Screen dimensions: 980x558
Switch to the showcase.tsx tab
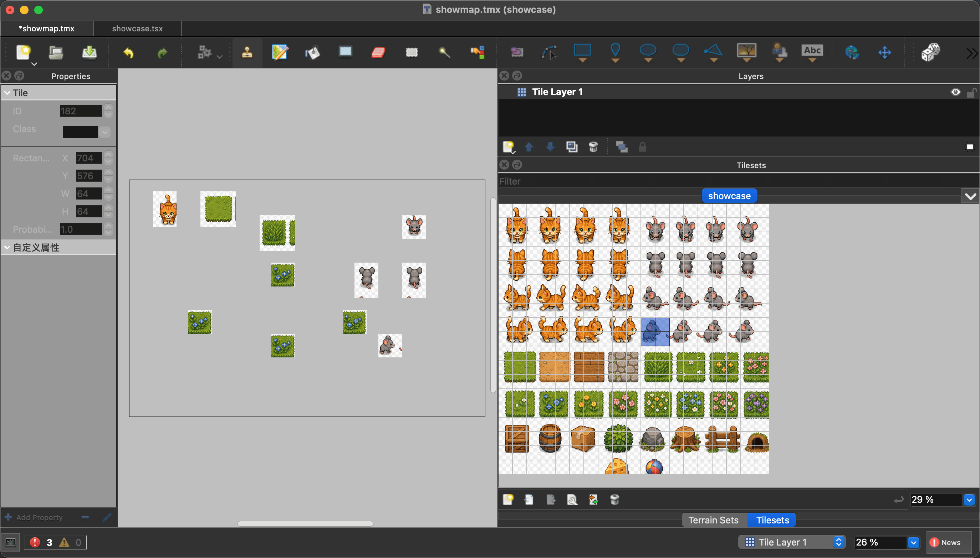137,29
